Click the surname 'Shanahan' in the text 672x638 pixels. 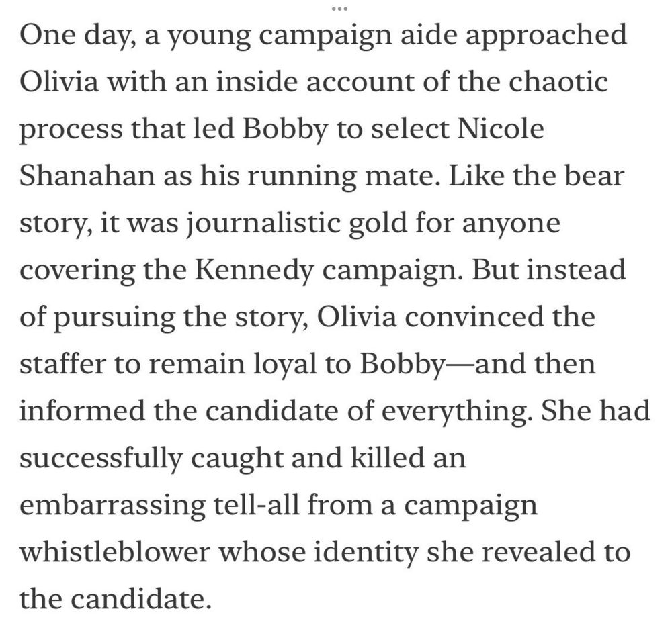click(x=87, y=175)
